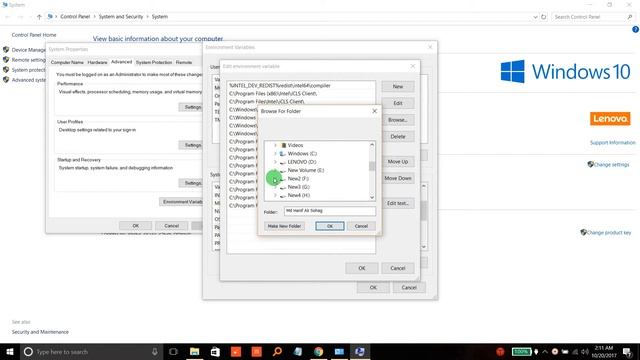Click Cancel in System Properties window

[171, 226]
